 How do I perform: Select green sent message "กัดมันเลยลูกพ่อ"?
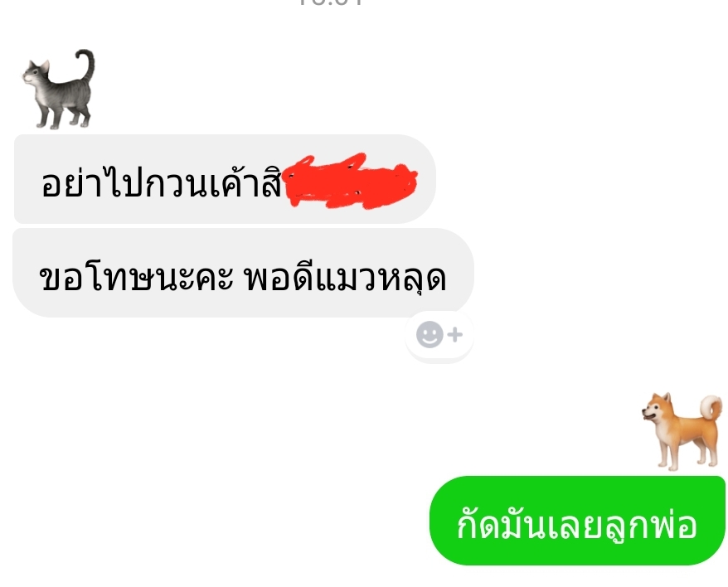577,521
